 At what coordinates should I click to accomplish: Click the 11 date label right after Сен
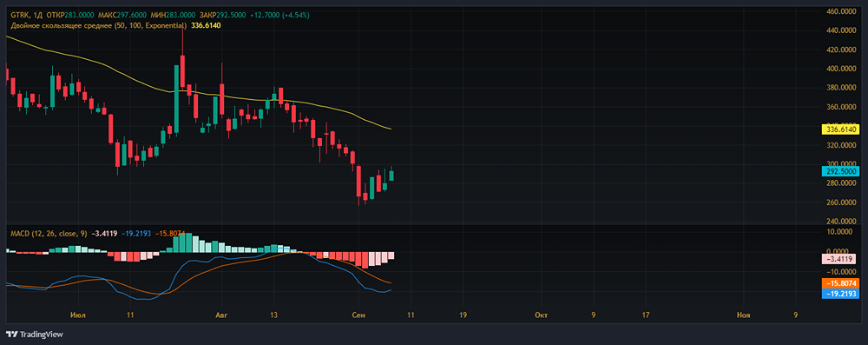click(411, 315)
